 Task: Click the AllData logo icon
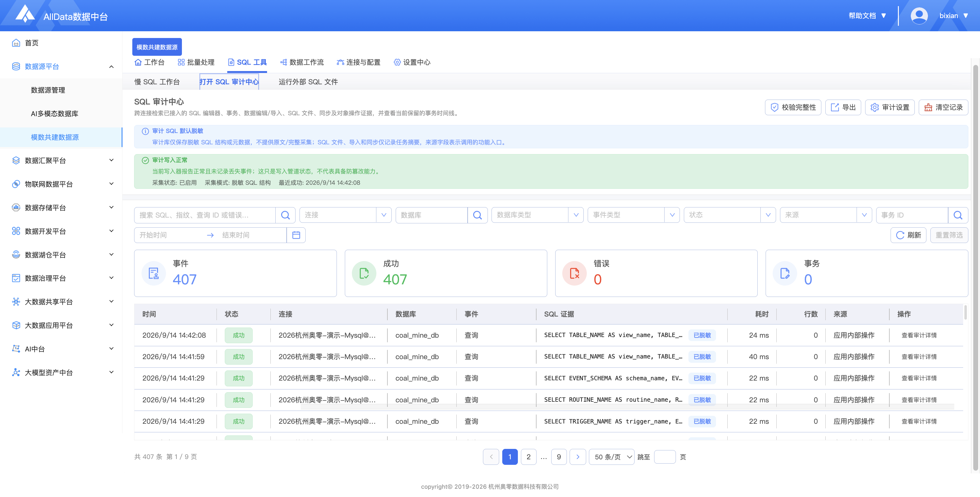coord(25,14)
